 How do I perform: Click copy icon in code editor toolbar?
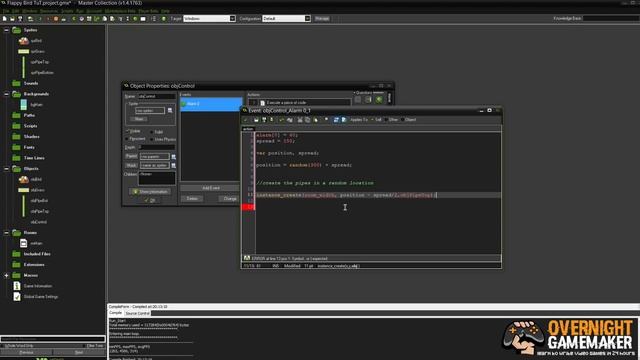308,120
